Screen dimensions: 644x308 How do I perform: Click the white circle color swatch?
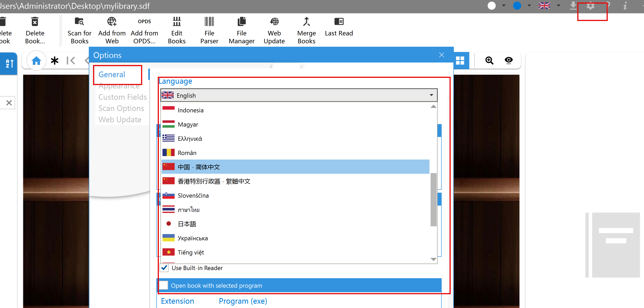click(491, 5)
